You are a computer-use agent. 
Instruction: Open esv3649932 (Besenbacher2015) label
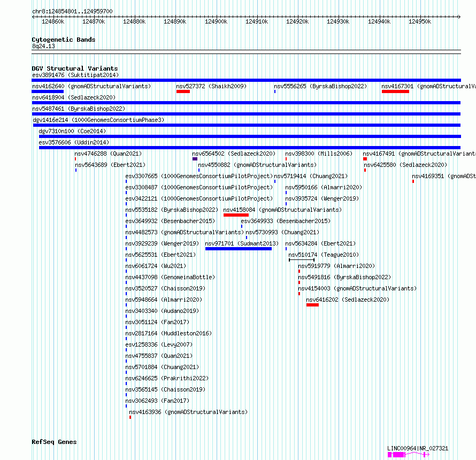tap(170, 221)
